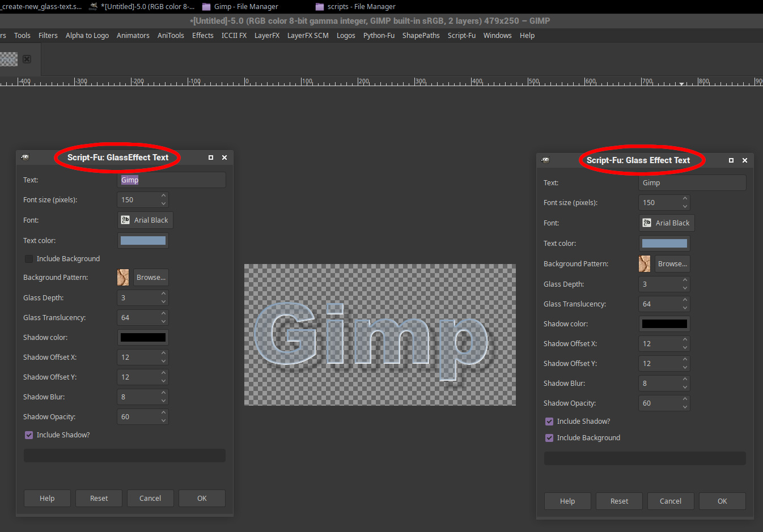Pick the blue Text color in left dialog
Viewport: 763px width, 532px height.
[143, 241]
